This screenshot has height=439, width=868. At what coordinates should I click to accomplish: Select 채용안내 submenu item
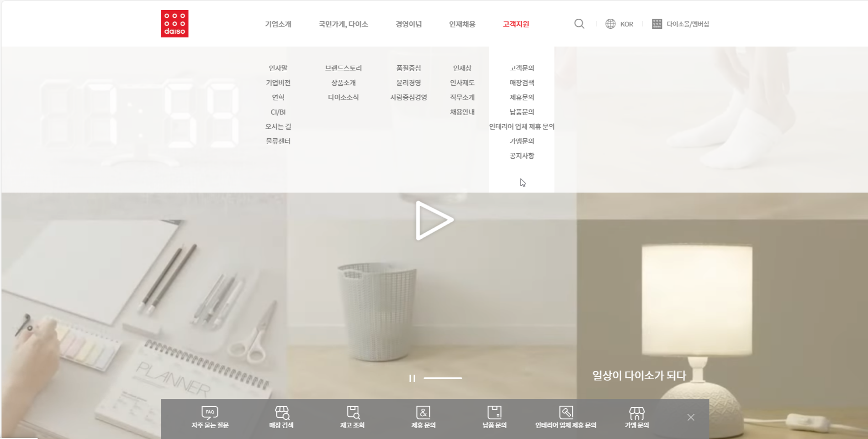[x=462, y=112]
